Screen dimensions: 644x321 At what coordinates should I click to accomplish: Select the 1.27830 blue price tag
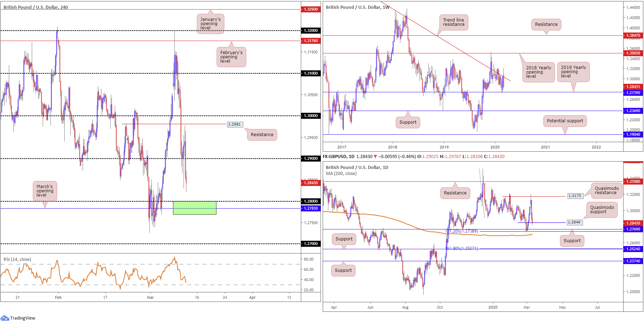pyautogui.click(x=311, y=208)
